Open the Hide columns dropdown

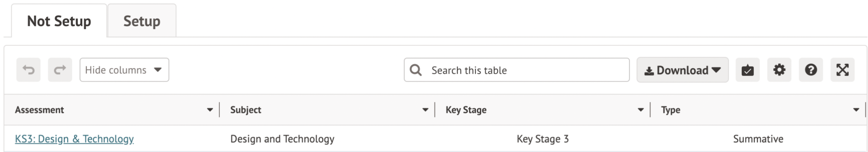[x=124, y=70]
